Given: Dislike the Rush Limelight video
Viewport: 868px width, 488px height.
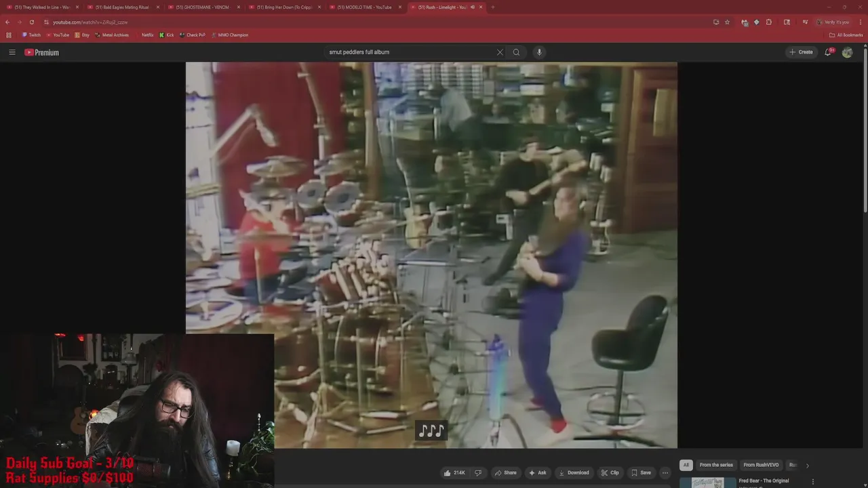Looking at the screenshot, I should point(478,472).
